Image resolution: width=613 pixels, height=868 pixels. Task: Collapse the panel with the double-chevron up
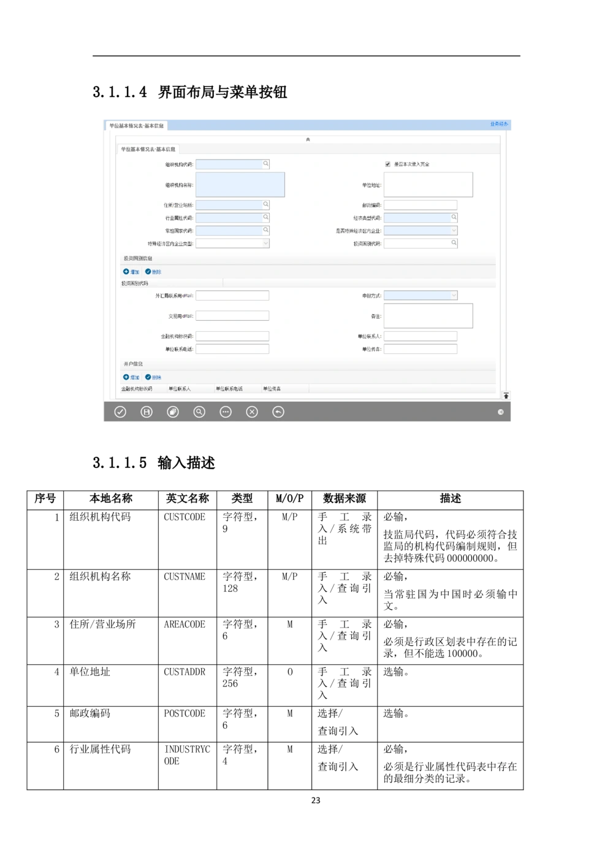[308, 139]
